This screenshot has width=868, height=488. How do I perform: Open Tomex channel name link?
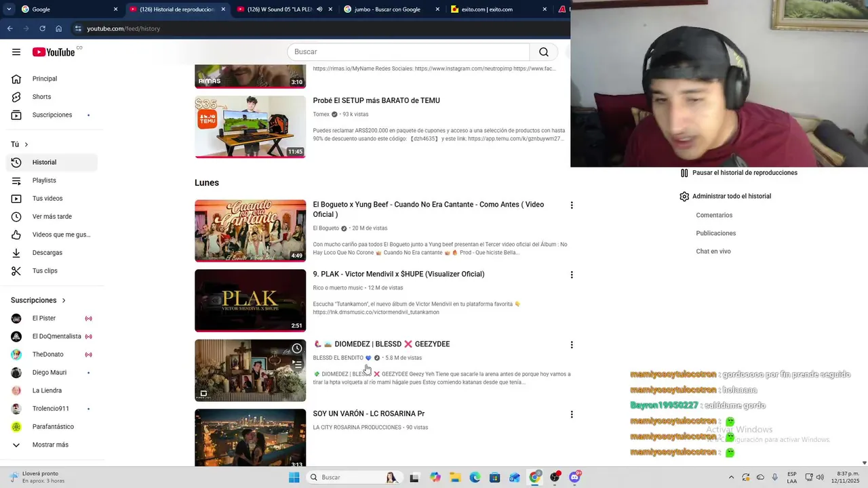[321, 115]
